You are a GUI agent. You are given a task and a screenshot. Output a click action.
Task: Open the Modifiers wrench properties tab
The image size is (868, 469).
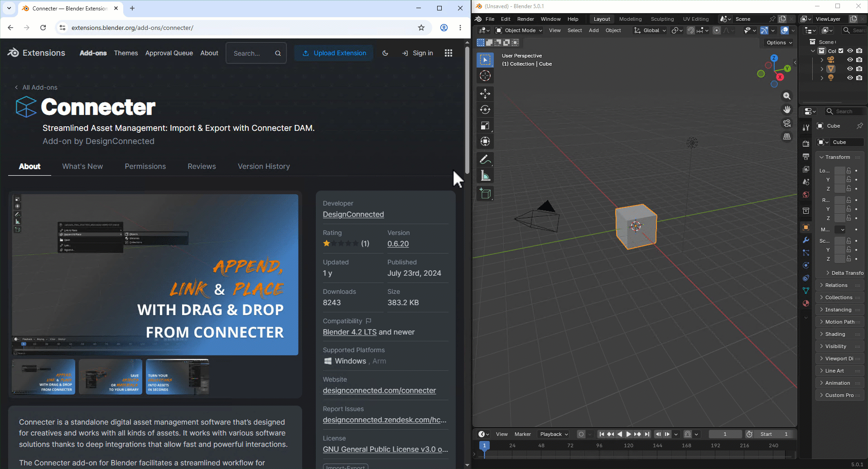click(x=806, y=240)
